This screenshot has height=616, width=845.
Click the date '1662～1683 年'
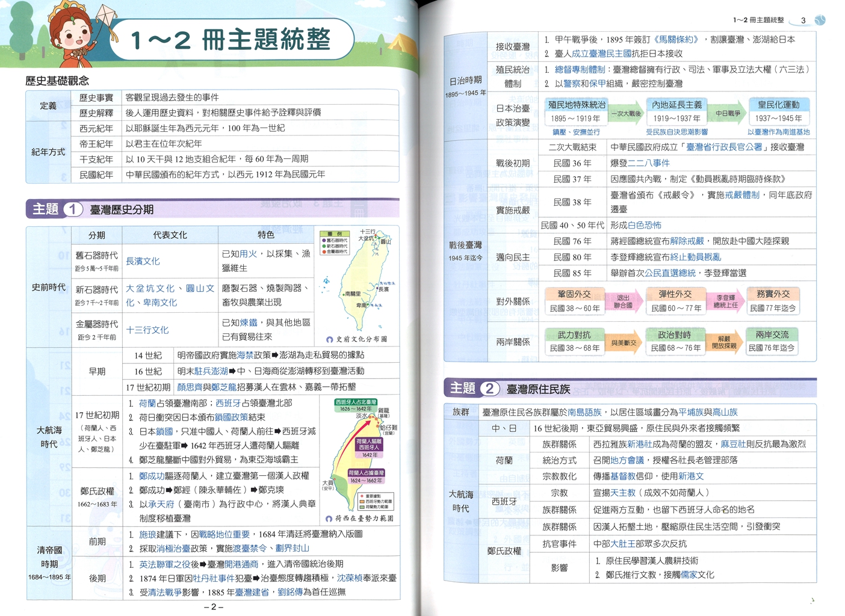(x=97, y=504)
